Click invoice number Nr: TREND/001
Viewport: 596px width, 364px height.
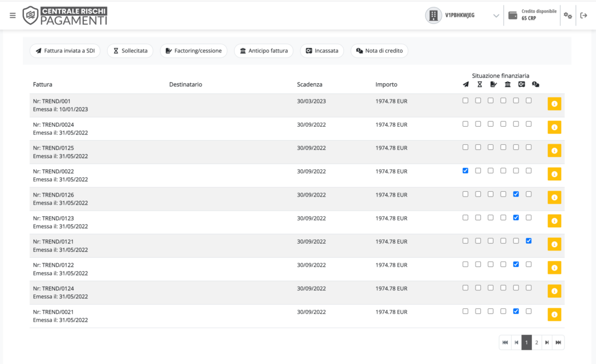click(x=52, y=101)
